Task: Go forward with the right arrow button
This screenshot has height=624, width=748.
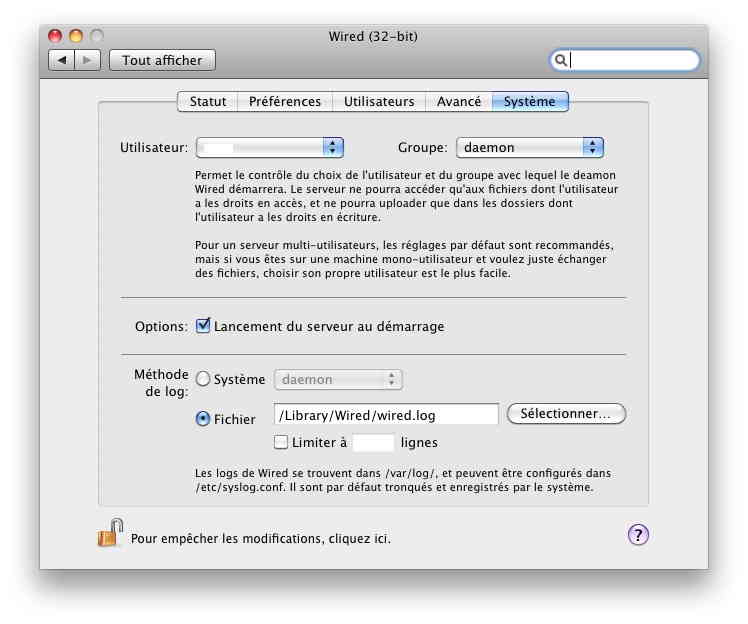Action: click(x=87, y=60)
